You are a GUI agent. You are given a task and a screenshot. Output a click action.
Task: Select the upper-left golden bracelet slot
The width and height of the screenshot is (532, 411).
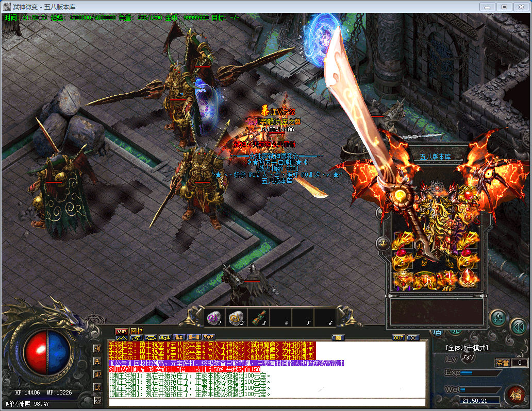coord(403,241)
